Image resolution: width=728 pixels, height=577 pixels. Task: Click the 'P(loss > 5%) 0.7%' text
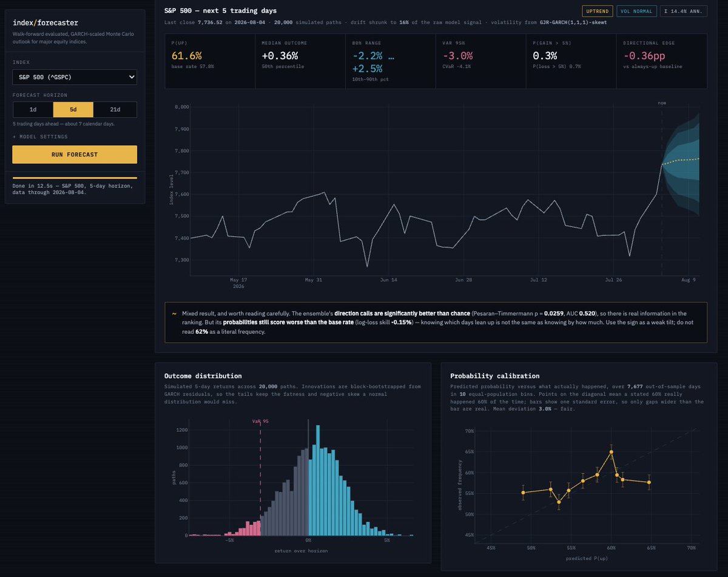pyautogui.click(x=557, y=66)
